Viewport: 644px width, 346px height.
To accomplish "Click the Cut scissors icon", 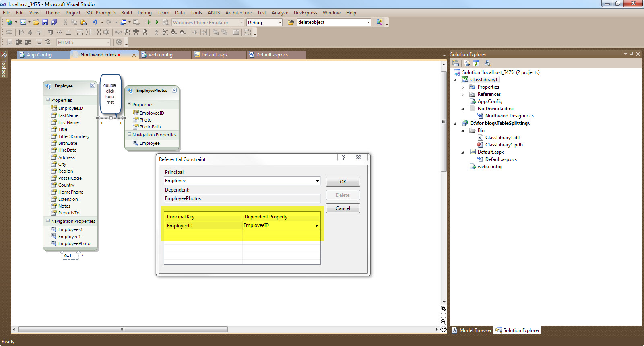I will (65, 22).
